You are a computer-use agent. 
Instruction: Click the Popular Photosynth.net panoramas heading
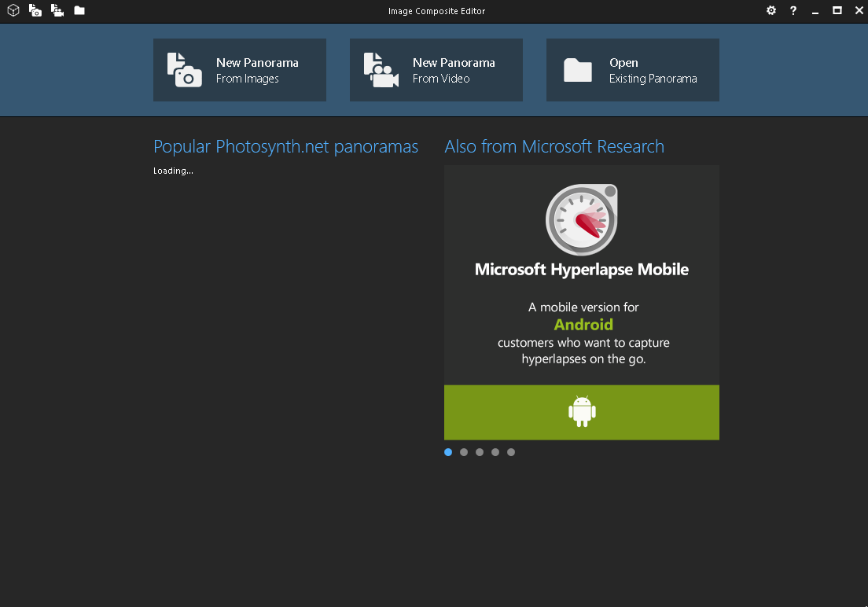[x=285, y=147]
